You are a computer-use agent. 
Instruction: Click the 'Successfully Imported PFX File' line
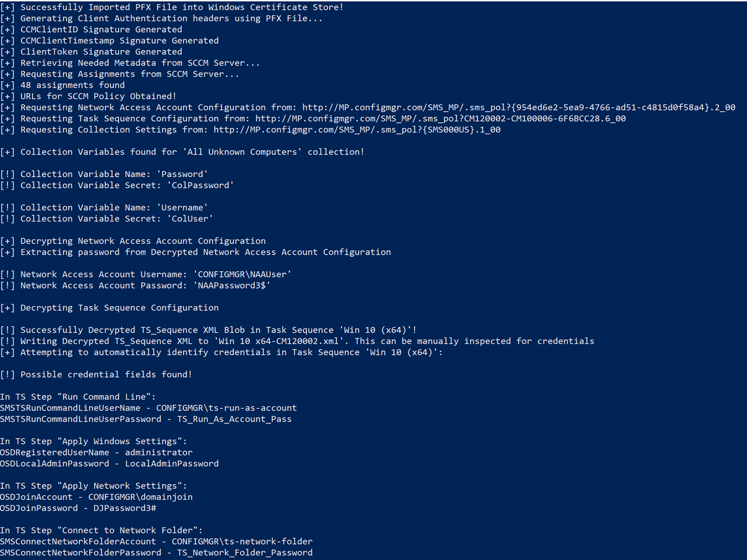point(172,7)
